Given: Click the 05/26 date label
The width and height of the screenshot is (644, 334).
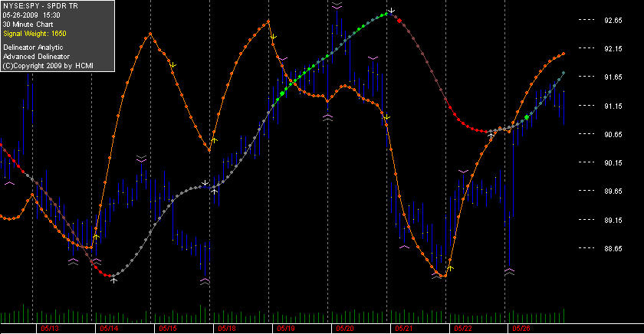Looking at the screenshot, I should click(x=521, y=329).
